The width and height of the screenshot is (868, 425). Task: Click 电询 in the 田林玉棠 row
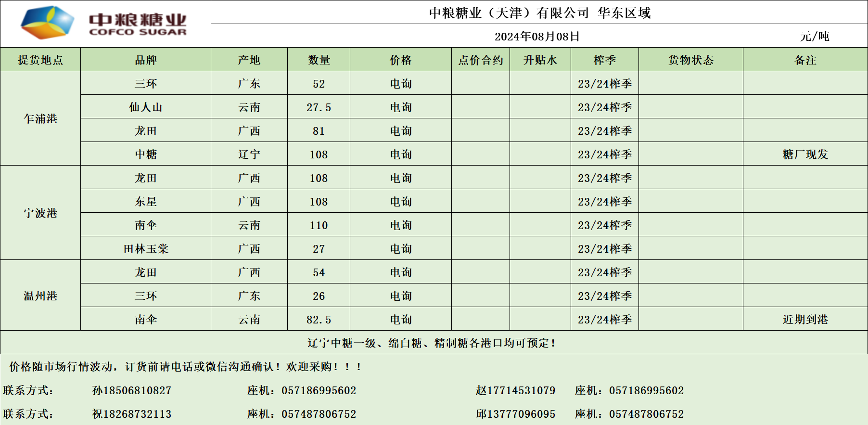click(401, 249)
